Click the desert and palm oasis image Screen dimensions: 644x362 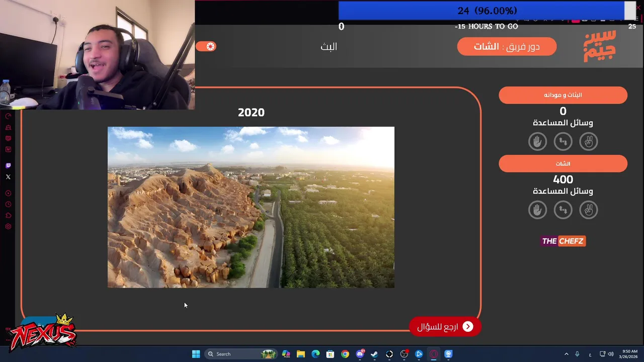pos(251,207)
